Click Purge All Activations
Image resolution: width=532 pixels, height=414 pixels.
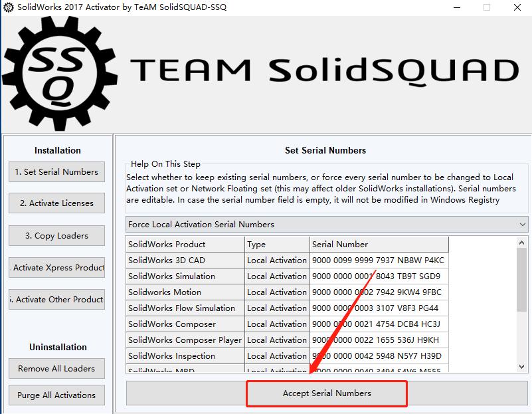pyautogui.click(x=56, y=394)
